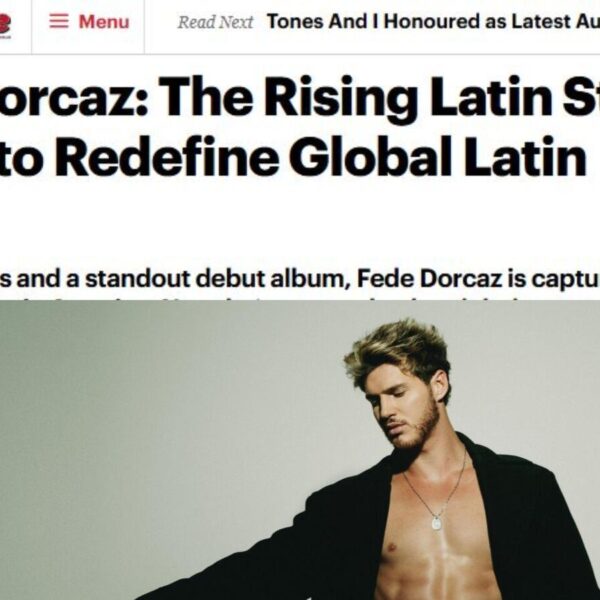Screen dimensions: 600x600
Task: Open the hamburger menu icon
Action: (59, 21)
